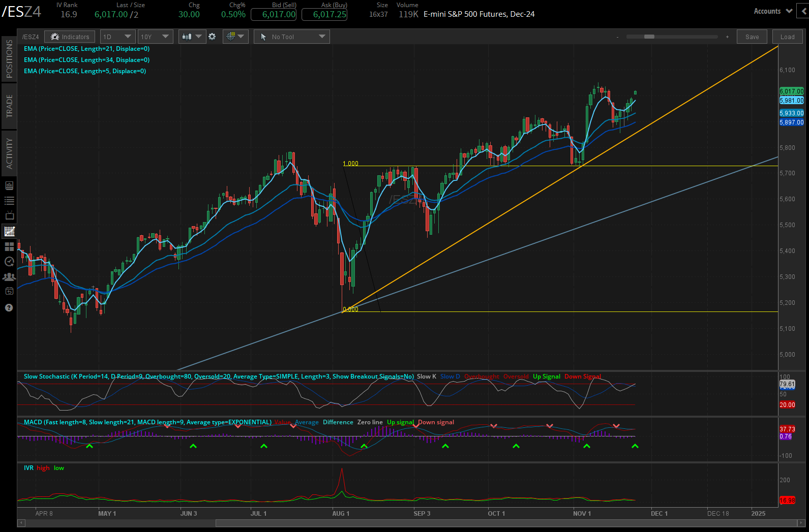Image resolution: width=809 pixels, height=532 pixels.
Task: Click the Slow Stochastic indicator label
Action: 219,377
